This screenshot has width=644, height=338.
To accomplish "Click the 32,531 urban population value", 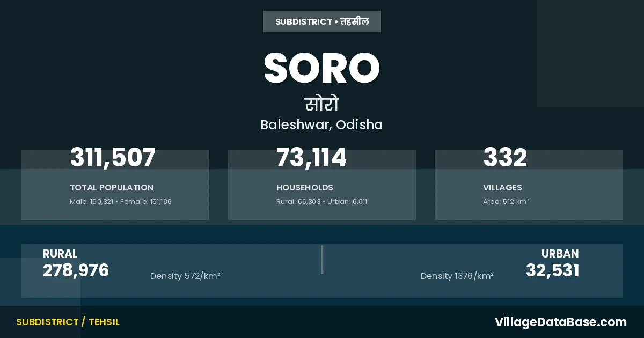I will click(553, 270).
